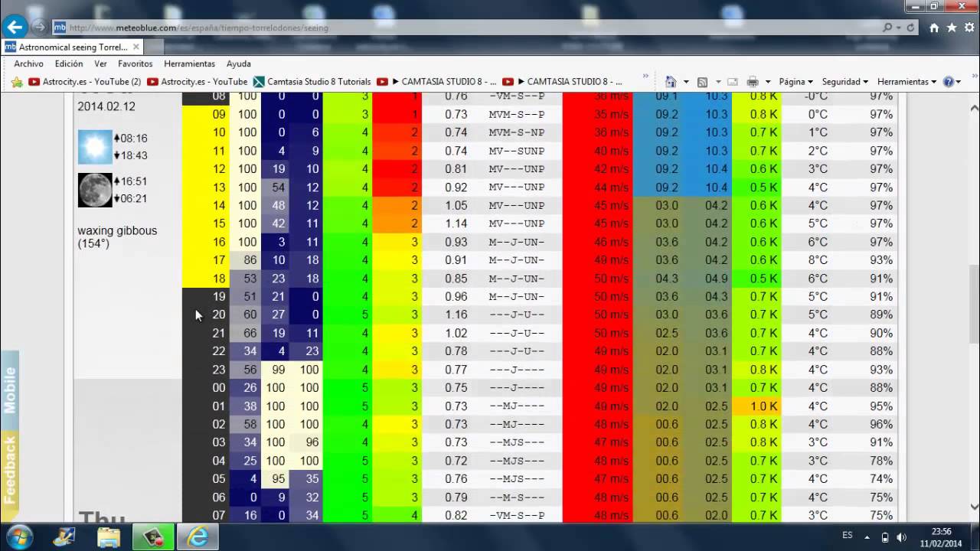Viewport: 980px width, 551px height.
Task: Open the Astrocity.es - YouTube favorite
Action: 198,82
